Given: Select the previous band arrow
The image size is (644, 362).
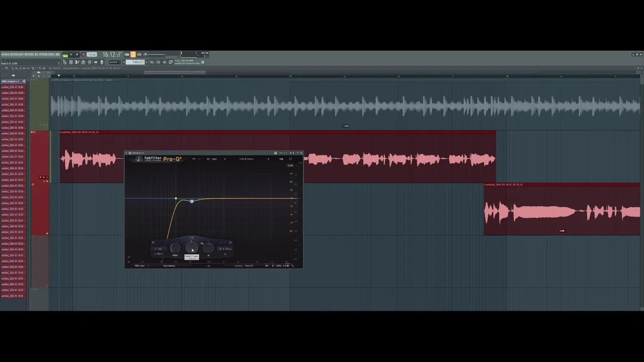Looking at the screenshot, I should (219, 242).
